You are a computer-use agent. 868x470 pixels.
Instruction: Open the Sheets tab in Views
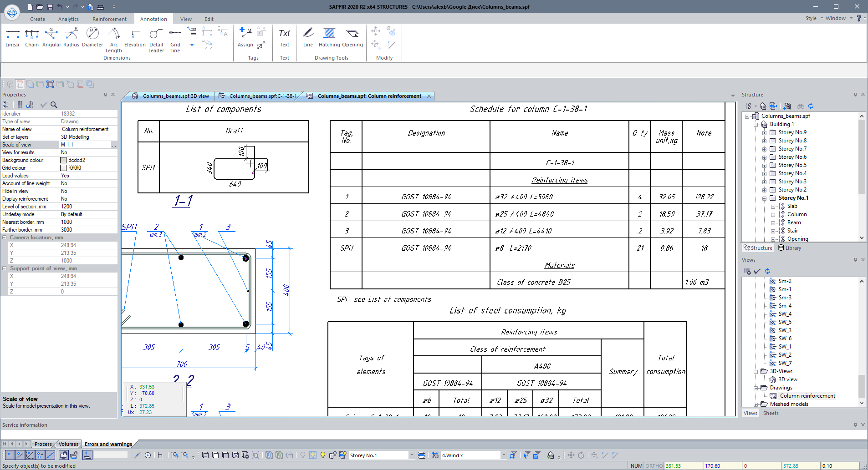(771, 413)
